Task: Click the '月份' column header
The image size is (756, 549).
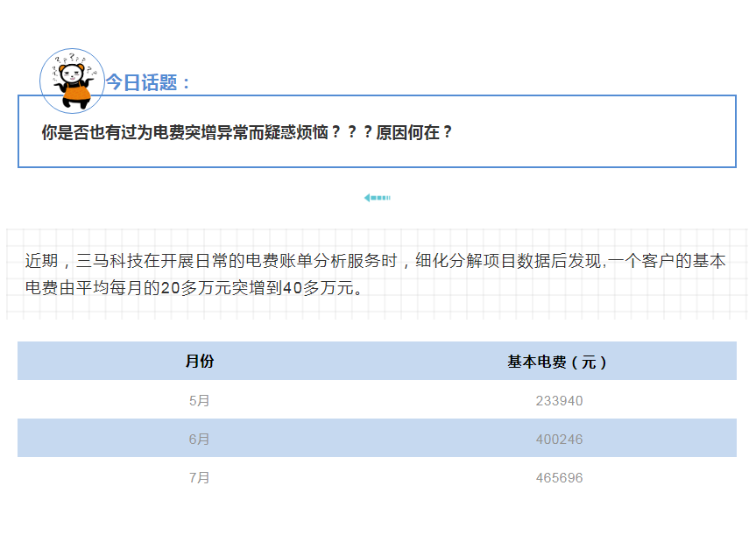Action: click(x=199, y=362)
